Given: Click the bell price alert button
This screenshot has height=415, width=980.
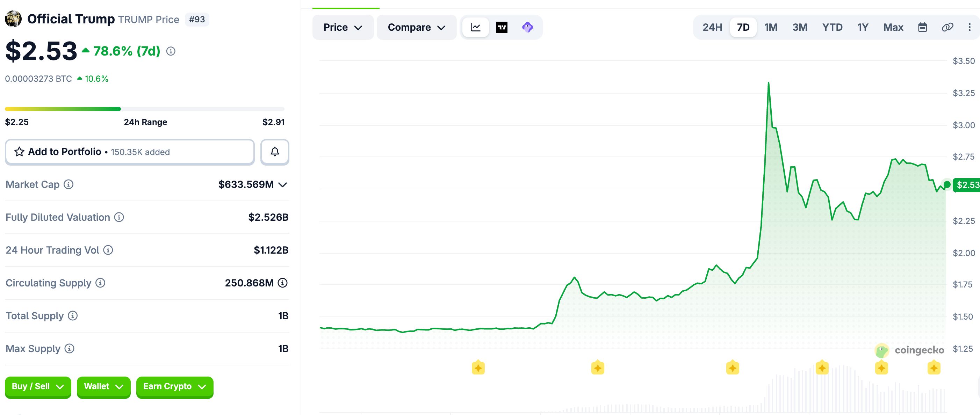Looking at the screenshot, I should point(275,152).
